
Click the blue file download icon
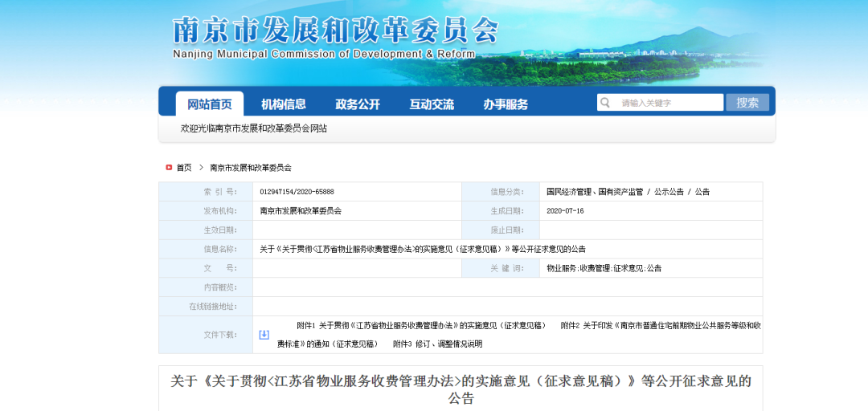pyautogui.click(x=264, y=335)
